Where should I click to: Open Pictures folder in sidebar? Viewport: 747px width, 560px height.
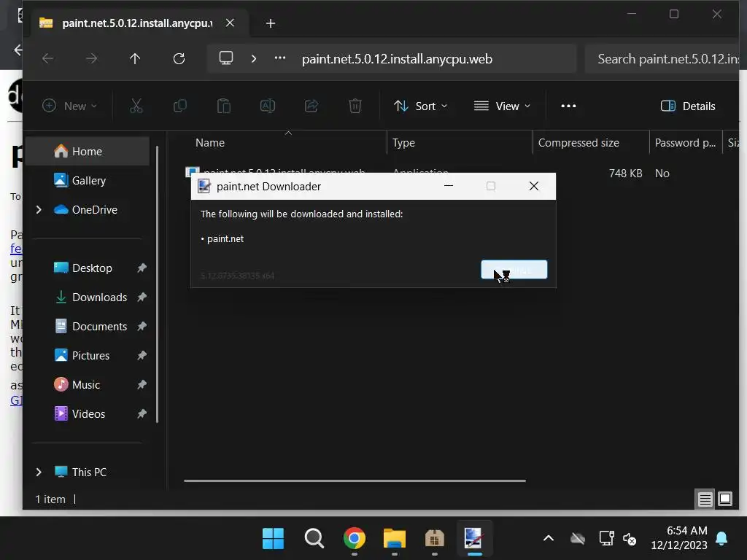point(90,355)
